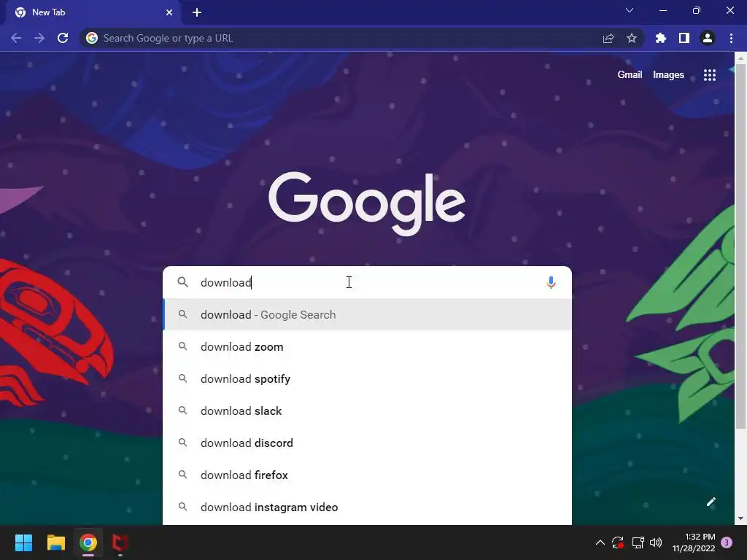Click the page's vertical scrollbar thumb
The image size is (747, 560).
click(740, 246)
